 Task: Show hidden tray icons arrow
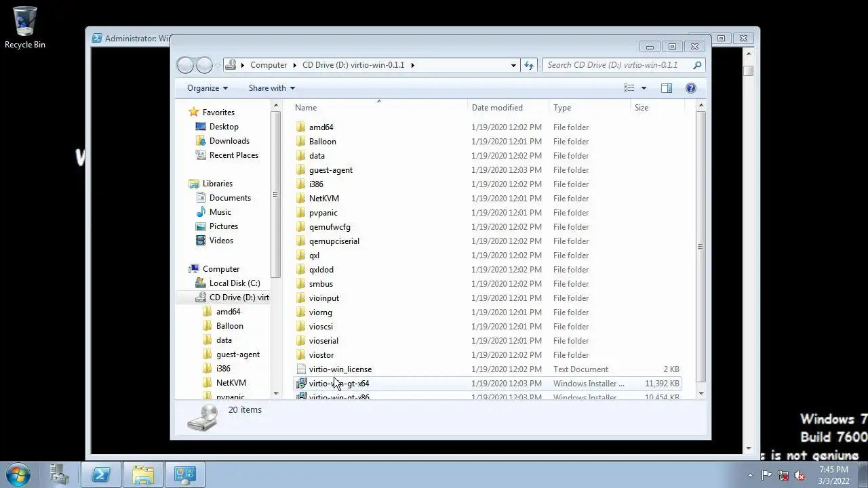pos(750,475)
